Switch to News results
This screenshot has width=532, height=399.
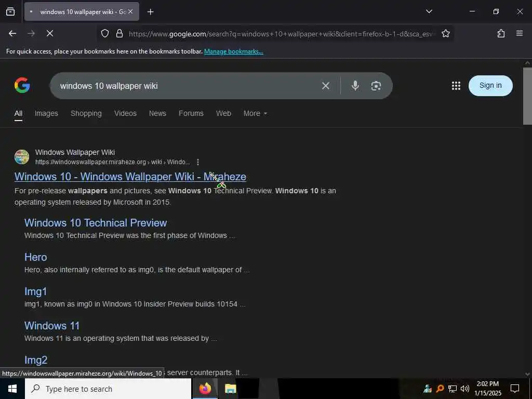coord(157,114)
